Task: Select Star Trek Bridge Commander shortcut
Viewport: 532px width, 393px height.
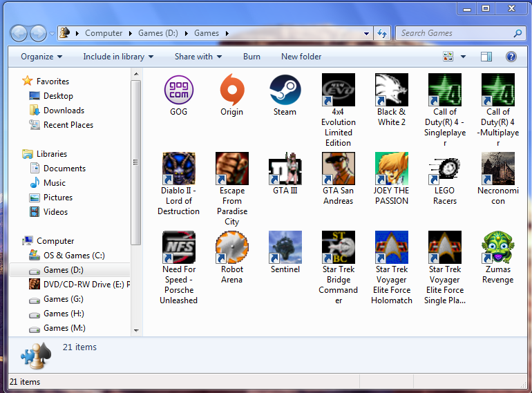Action: pos(339,247)
